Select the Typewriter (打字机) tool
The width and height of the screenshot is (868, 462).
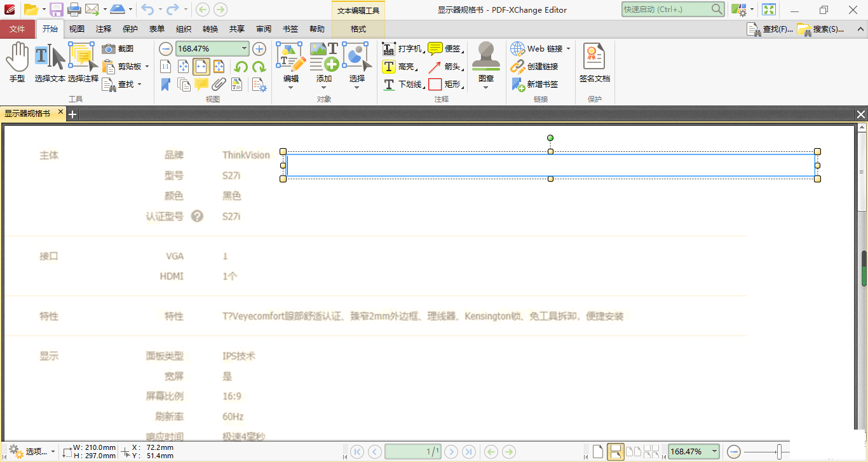402,49
